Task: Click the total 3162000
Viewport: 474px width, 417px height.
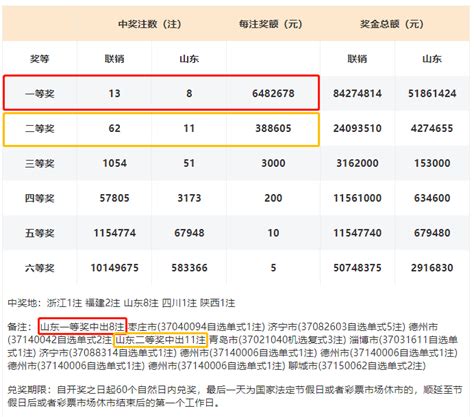Action: pos(357,163)
